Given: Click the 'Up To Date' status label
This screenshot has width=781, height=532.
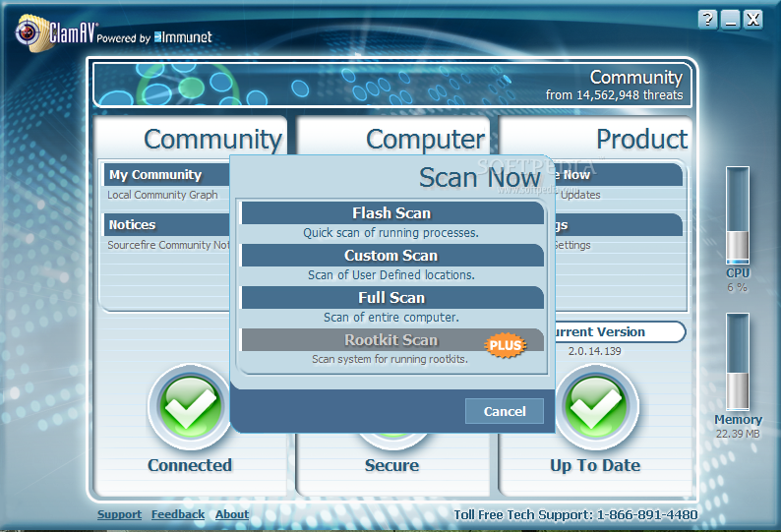Looking at the screenshot, I should pos(595,465).
